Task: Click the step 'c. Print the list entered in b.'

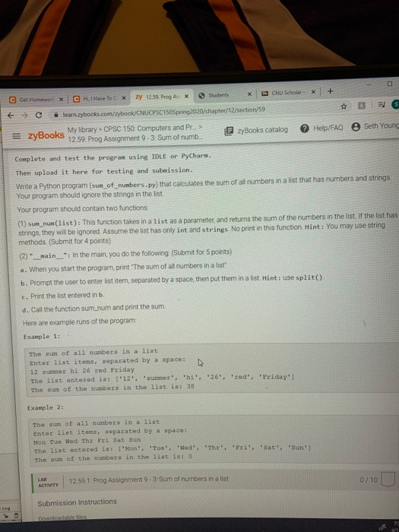Action: point(62,296)
